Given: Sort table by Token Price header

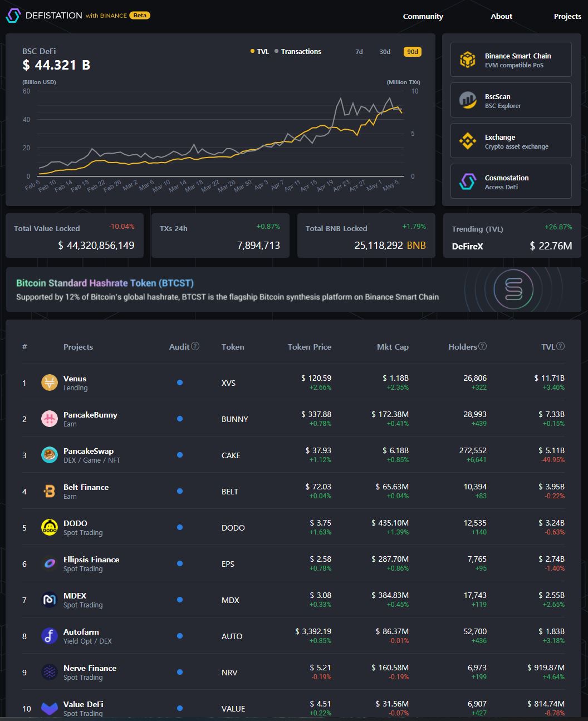Looking at the screenshot, I should [x=309, y=347].
